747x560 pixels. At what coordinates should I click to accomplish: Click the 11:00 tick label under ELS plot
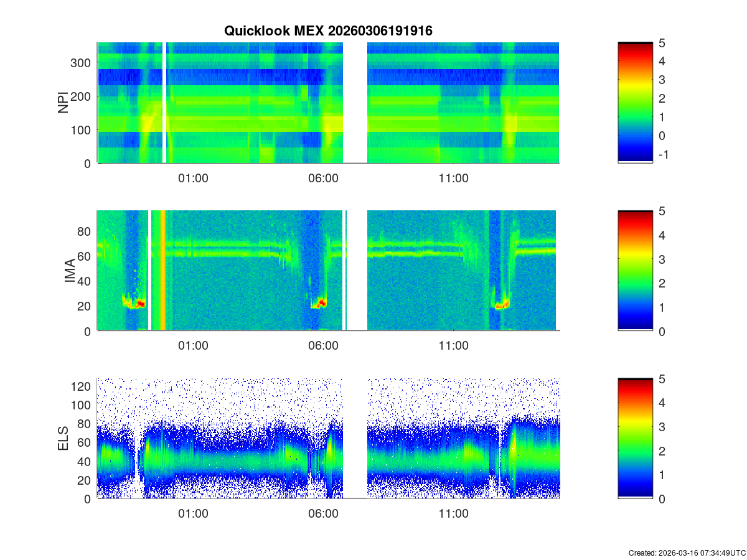(453, 515)
